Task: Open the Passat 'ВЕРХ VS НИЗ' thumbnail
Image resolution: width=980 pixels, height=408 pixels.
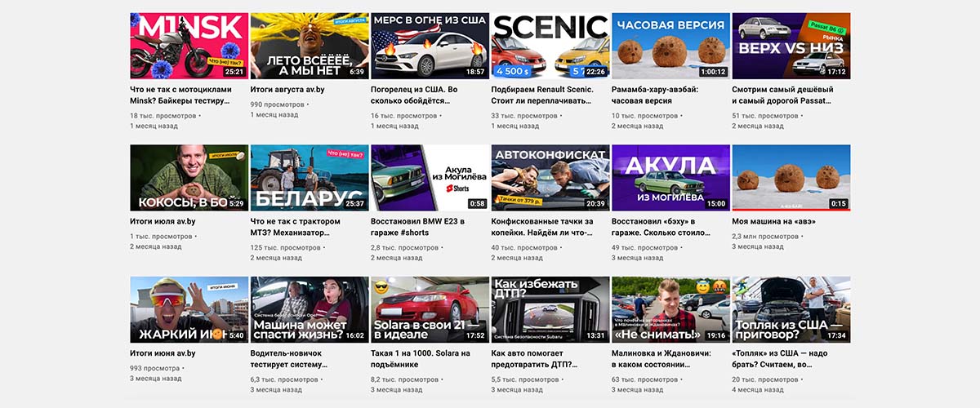Action: click(x=791, y=46)
